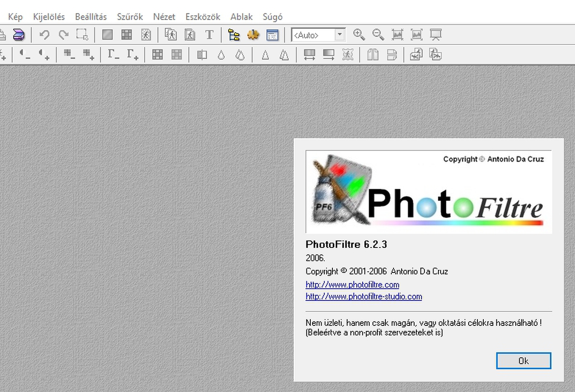Open the Kép menu
Screen dimensions: 575x392
[15, 17]
